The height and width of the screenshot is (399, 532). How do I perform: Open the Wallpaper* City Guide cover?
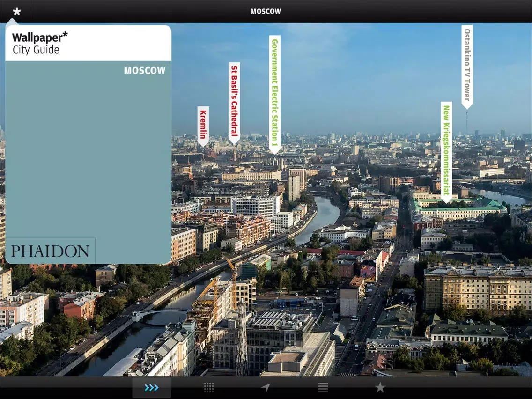88,144
